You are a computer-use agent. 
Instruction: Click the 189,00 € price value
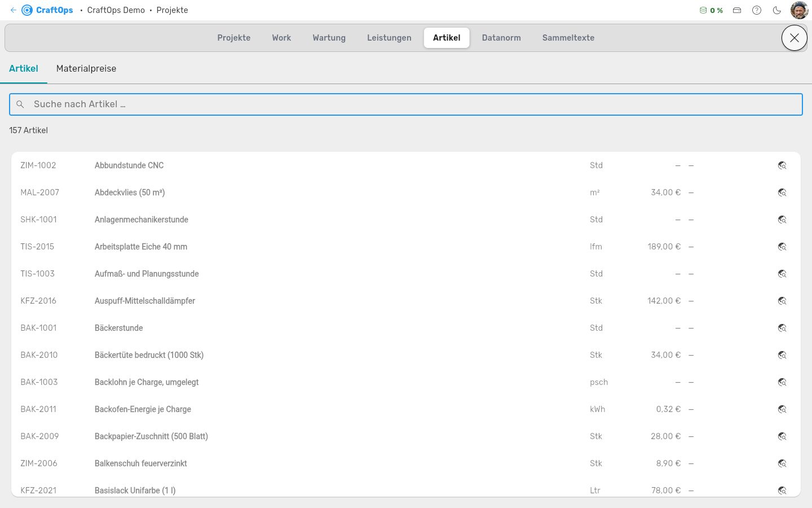click(664, 247)
